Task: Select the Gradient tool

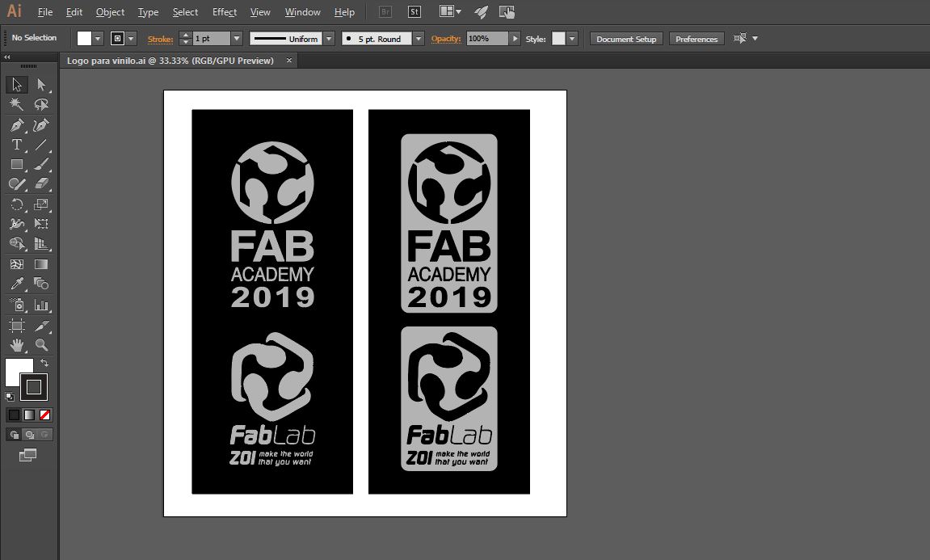Action: point(41,264)
